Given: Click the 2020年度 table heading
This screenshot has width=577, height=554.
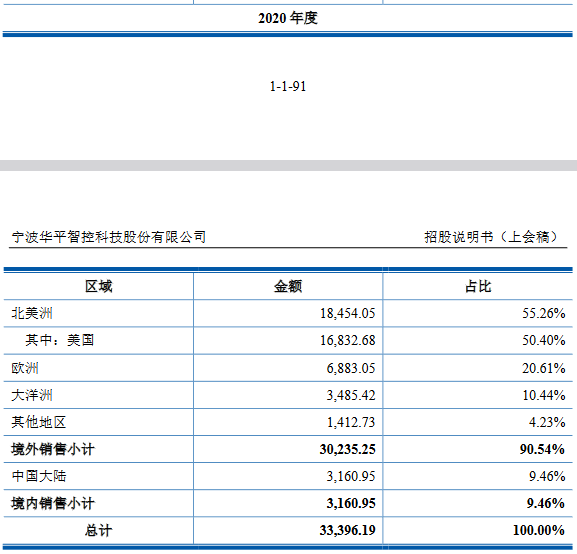Looking at the screenshot, I should pos(288,18).
